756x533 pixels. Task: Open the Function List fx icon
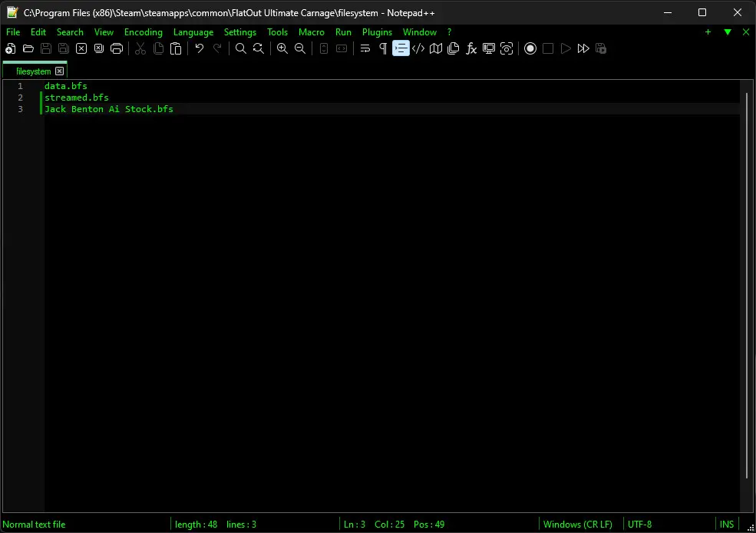pos(471,48)
